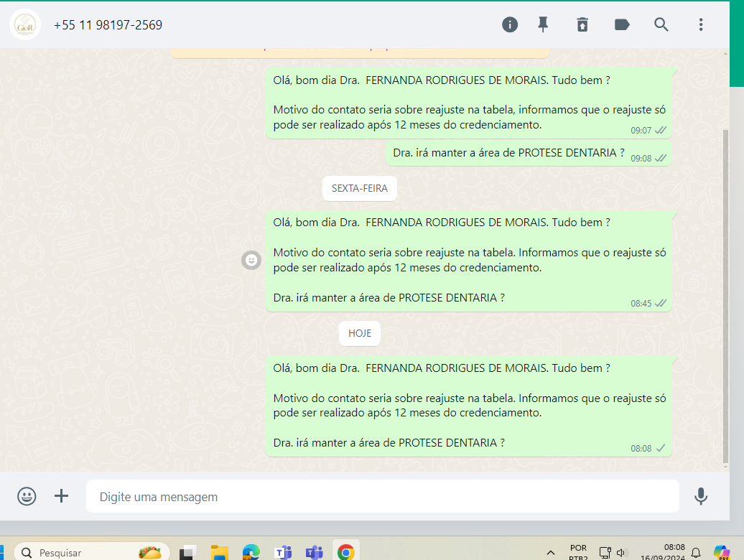Click the HOJE date label
The height and width of the screenshot is (560, 744).
[x=360, y=333]
